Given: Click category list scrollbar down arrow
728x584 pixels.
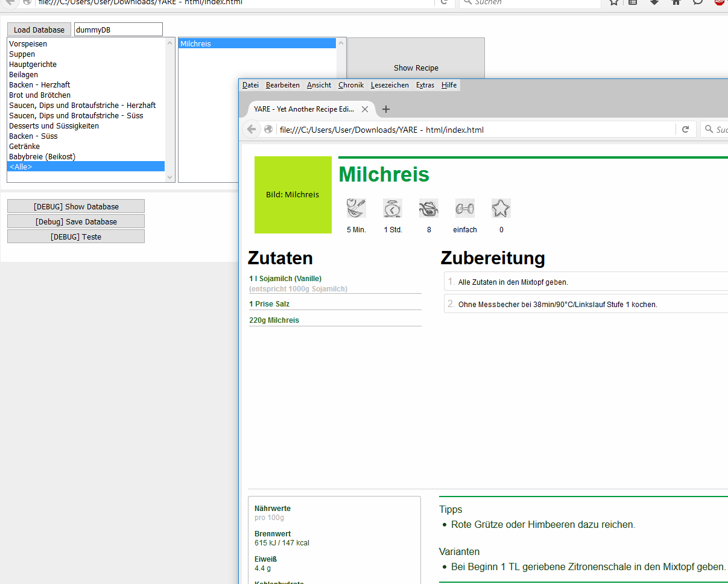Looking at the screenshot, I should tap(170, 177).
